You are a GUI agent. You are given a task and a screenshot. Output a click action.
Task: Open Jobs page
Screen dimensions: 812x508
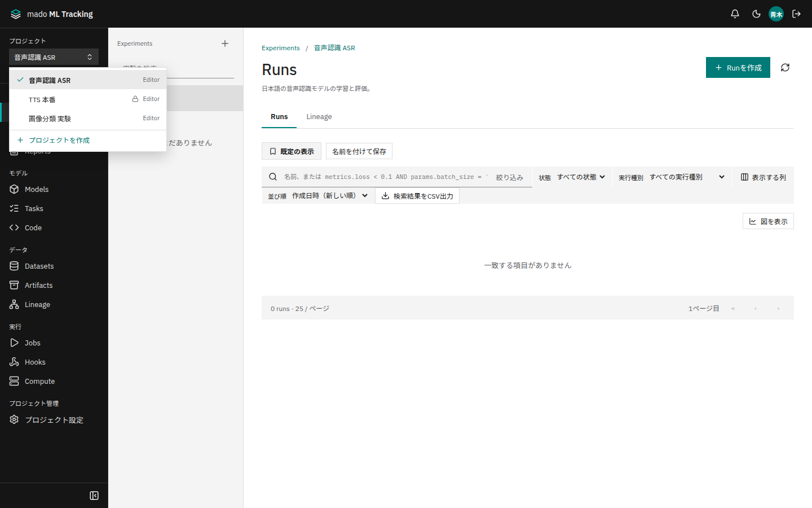(54, 343)
